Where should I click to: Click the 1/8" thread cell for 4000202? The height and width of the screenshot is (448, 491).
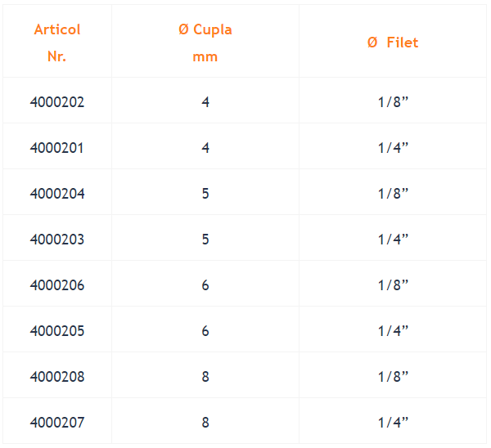[x=393, y=102]
